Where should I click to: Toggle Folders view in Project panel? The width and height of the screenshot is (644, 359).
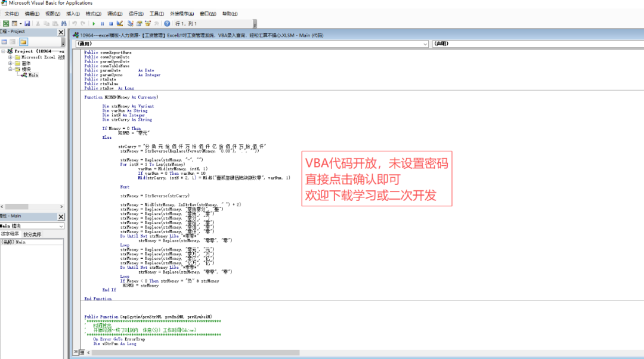[x=23, y=42]
